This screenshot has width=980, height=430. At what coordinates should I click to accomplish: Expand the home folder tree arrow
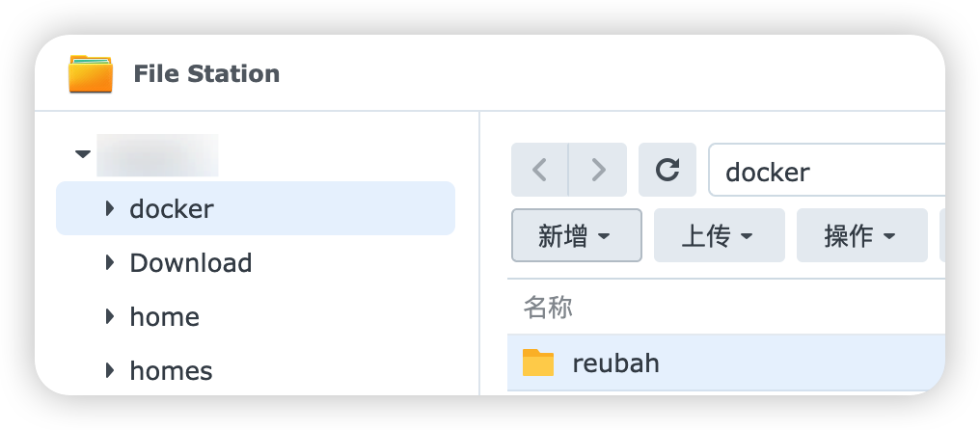(110, 316)
